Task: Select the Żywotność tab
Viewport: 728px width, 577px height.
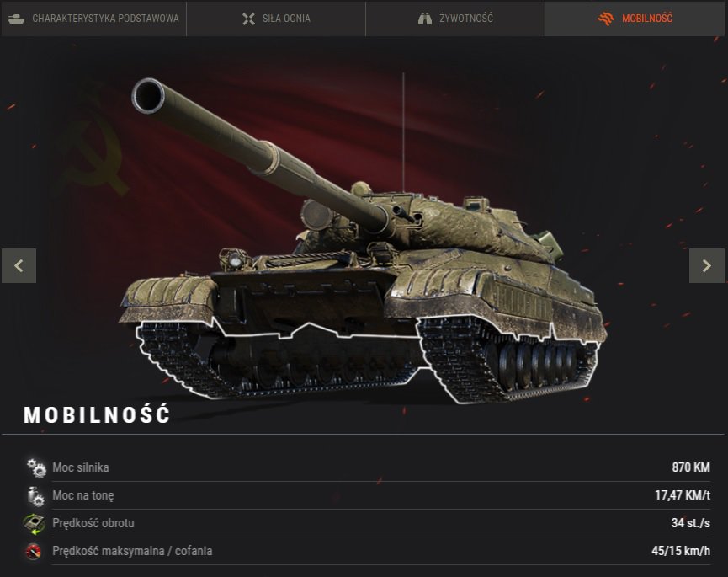Action: 455,19
